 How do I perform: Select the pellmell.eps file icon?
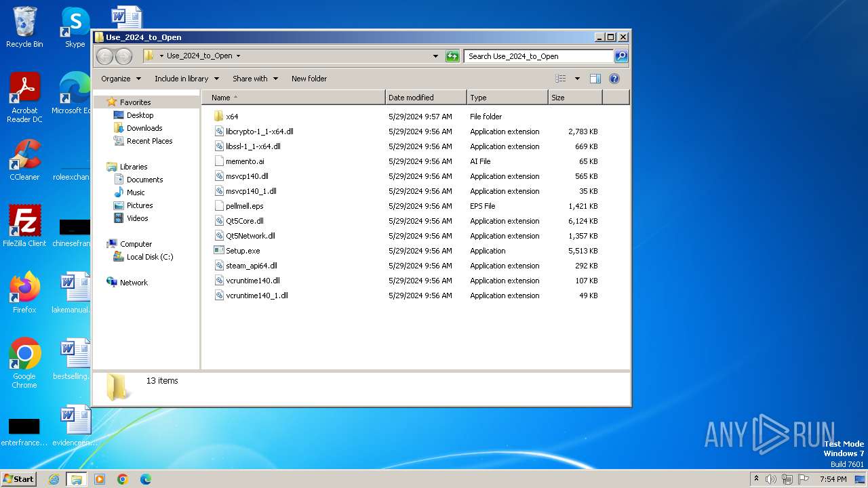tap(218, 206)
